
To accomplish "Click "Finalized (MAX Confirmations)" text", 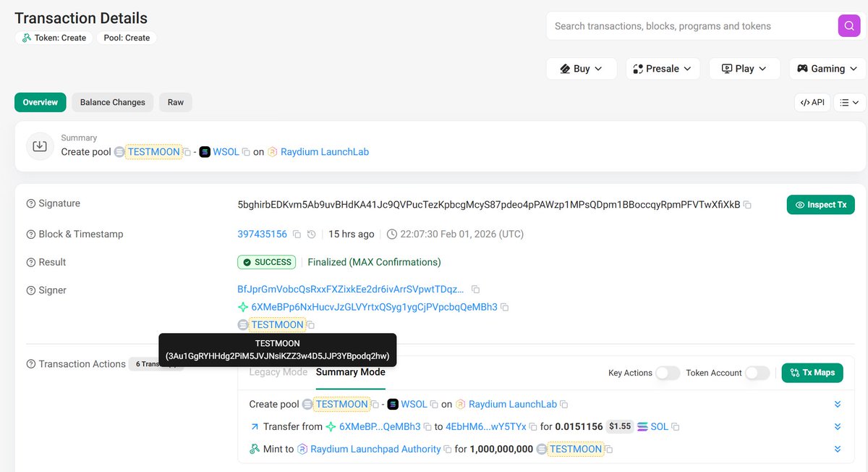I will tap(375, 262).
